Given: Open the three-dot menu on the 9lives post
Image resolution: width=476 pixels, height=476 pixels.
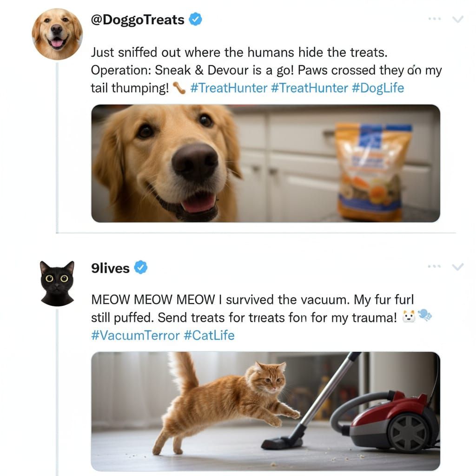Looking at the screenshot, I should tap(434, 266).
